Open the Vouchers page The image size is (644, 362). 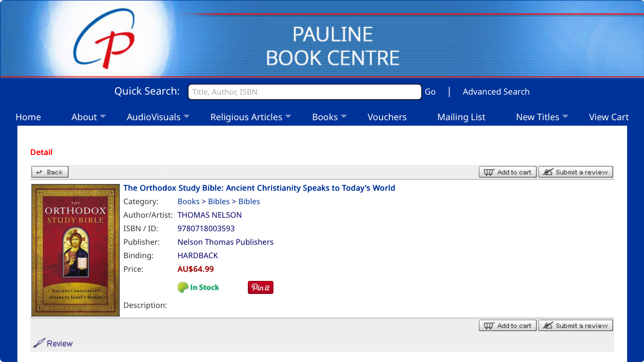[387, 117]
